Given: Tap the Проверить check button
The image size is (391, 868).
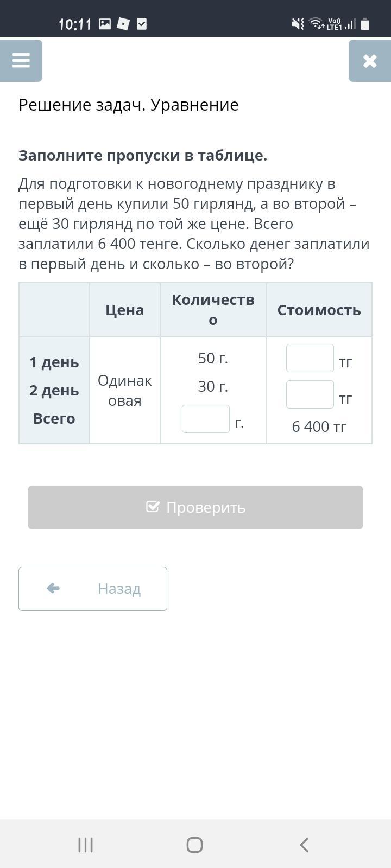Looking at the screenshot, I should pos(195,507).
